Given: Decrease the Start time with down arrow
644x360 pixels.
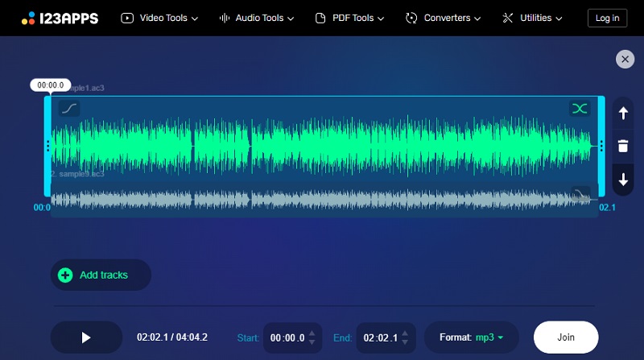Looking at the screenshot, I should [312, 342].
